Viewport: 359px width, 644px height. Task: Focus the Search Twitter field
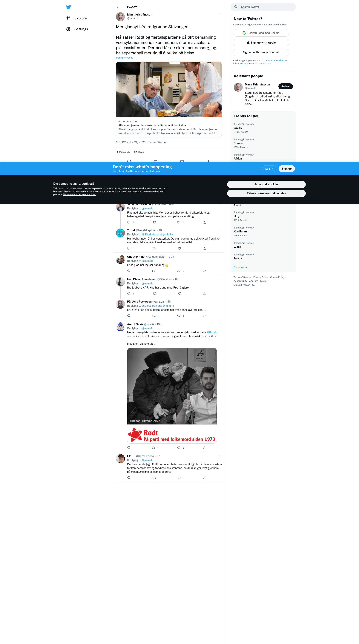click(263, 7)
